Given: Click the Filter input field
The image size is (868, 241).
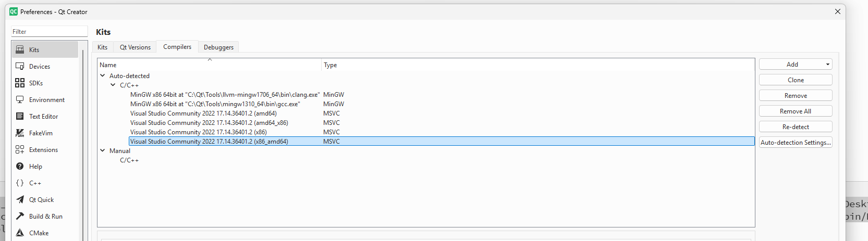Looking at the screenshot, I should (50, 32).
